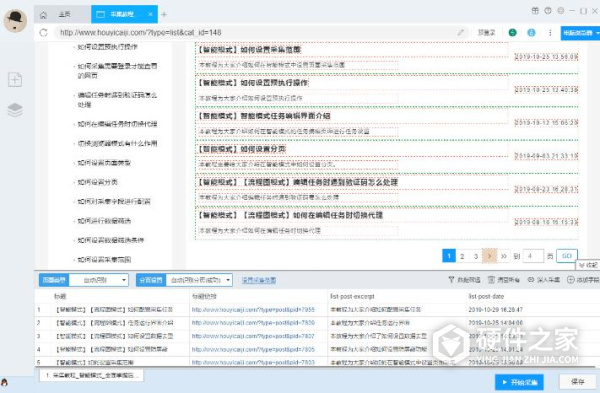Click the fourth article title in the page list
This screenshot has height=393, width=600.
coord(241,149)
